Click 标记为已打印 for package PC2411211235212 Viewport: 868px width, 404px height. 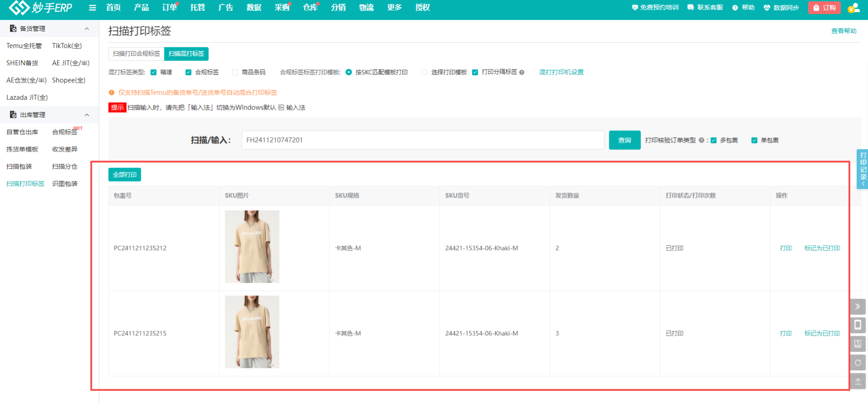(822, 248)
